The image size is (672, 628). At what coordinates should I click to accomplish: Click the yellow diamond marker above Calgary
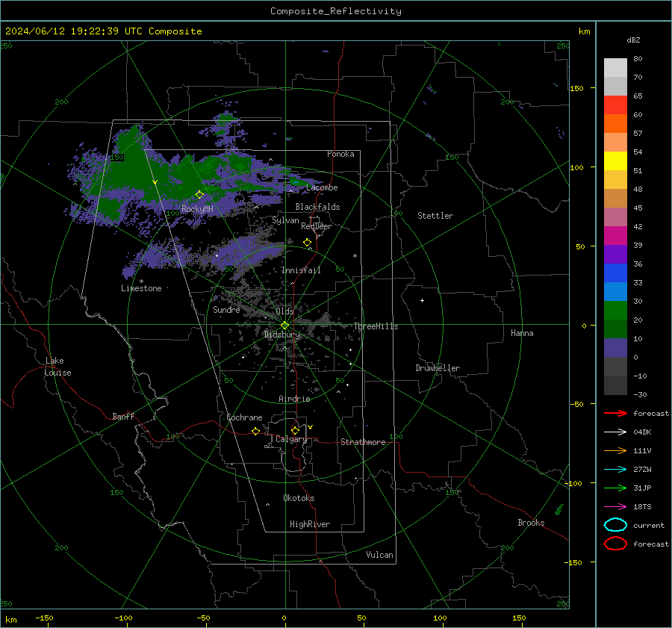click(295, 430)
